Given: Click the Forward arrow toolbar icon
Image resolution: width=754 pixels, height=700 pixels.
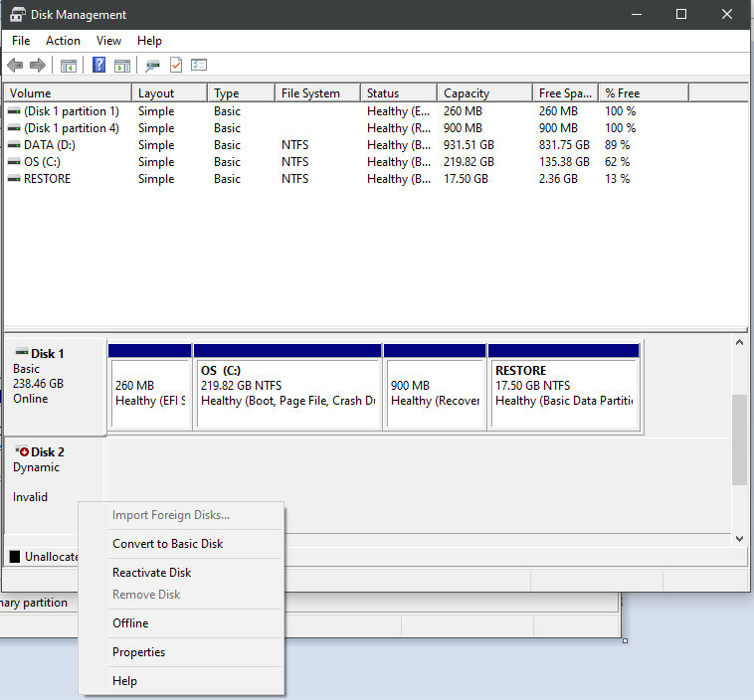Looking at the screenshot, I should [38, 65].
